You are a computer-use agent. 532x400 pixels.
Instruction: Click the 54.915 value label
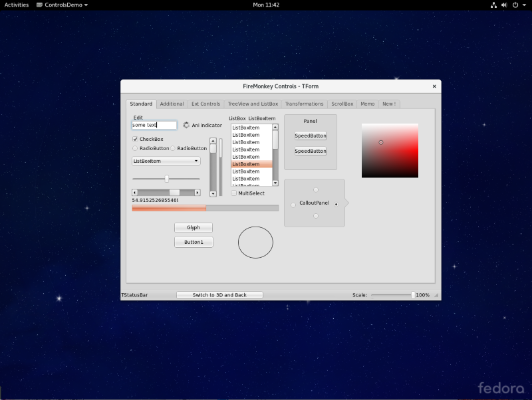click(x=155, y=201)
